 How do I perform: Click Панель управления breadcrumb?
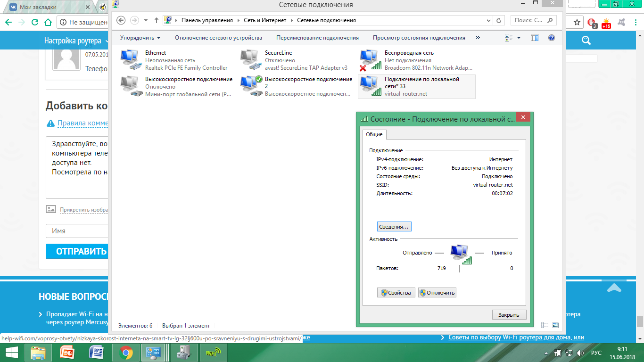(x=207, y=20)
